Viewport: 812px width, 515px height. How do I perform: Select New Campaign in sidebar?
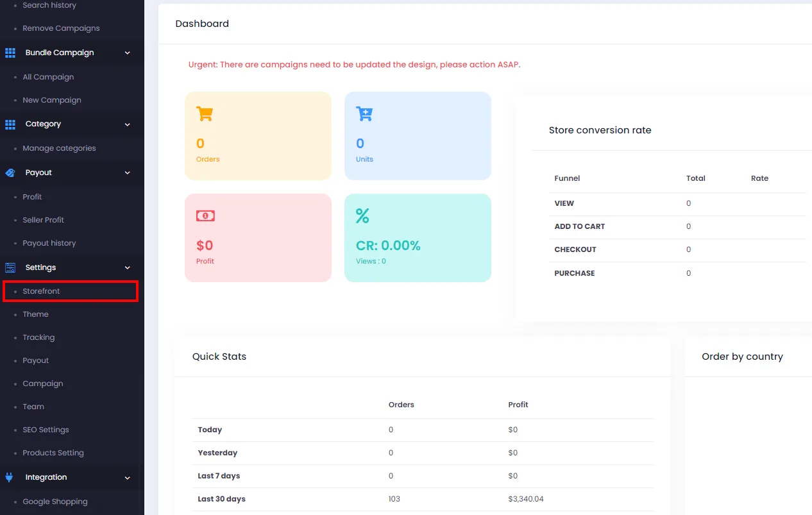coord(52,100)
